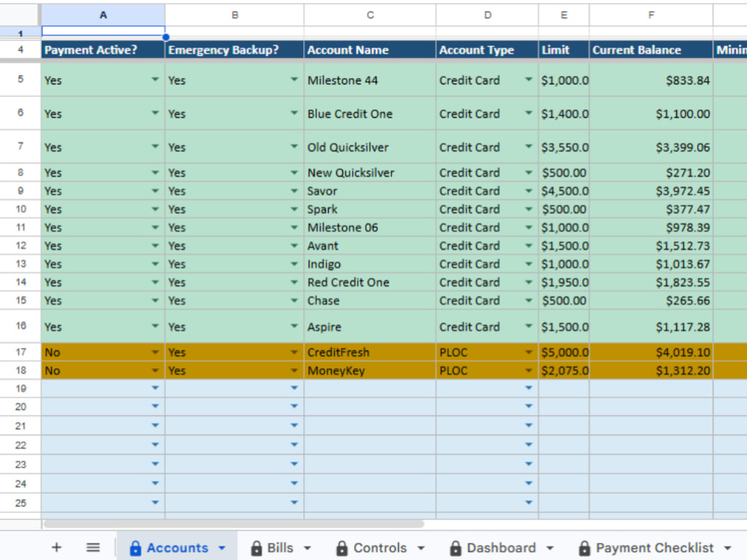This screenshot has height=560, width=747.
Task: Select the 'Avant' account name cell
Action: (x=370, y=246)
